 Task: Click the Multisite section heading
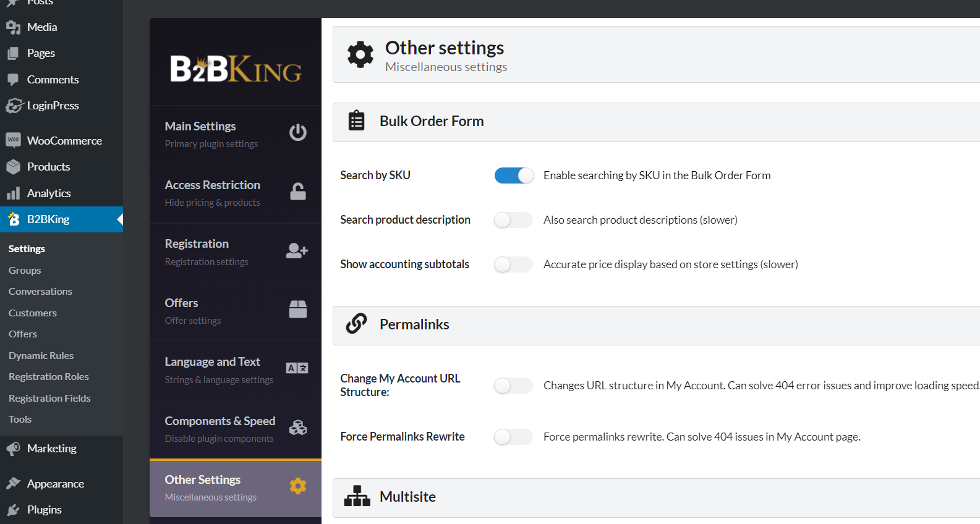click(x=407, y=497)
